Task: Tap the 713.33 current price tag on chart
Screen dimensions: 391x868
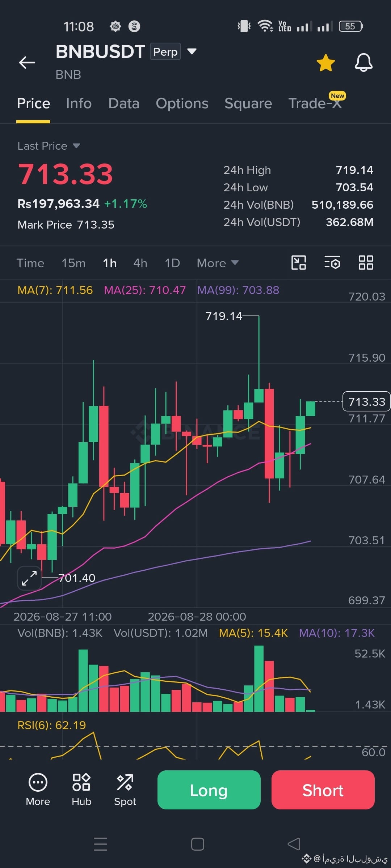Action: [366, 401]
